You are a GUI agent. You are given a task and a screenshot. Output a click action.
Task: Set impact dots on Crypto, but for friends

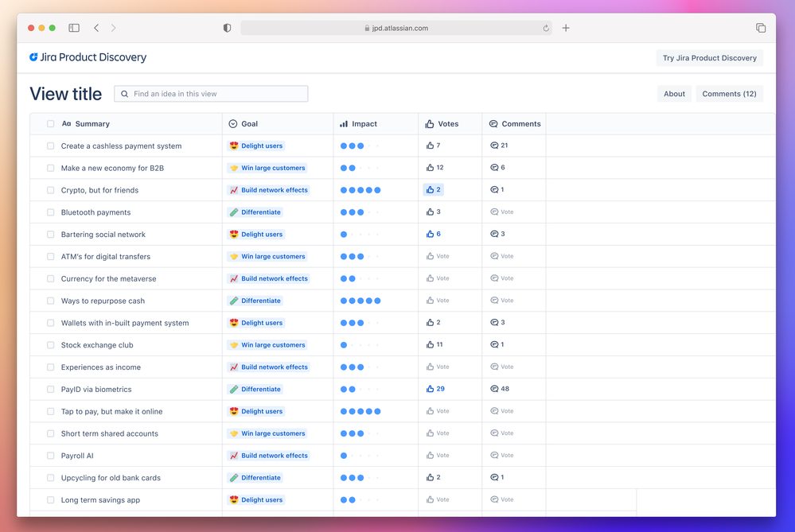pos(360,190)
